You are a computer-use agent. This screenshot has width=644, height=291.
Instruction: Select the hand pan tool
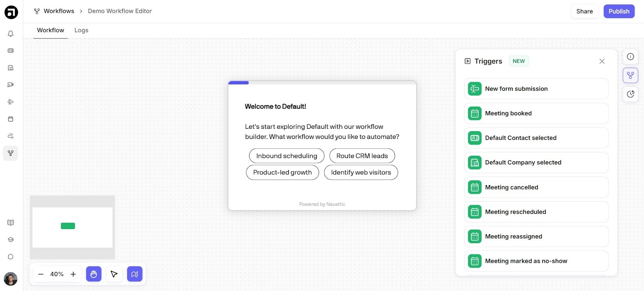click(x=94, y=274)
